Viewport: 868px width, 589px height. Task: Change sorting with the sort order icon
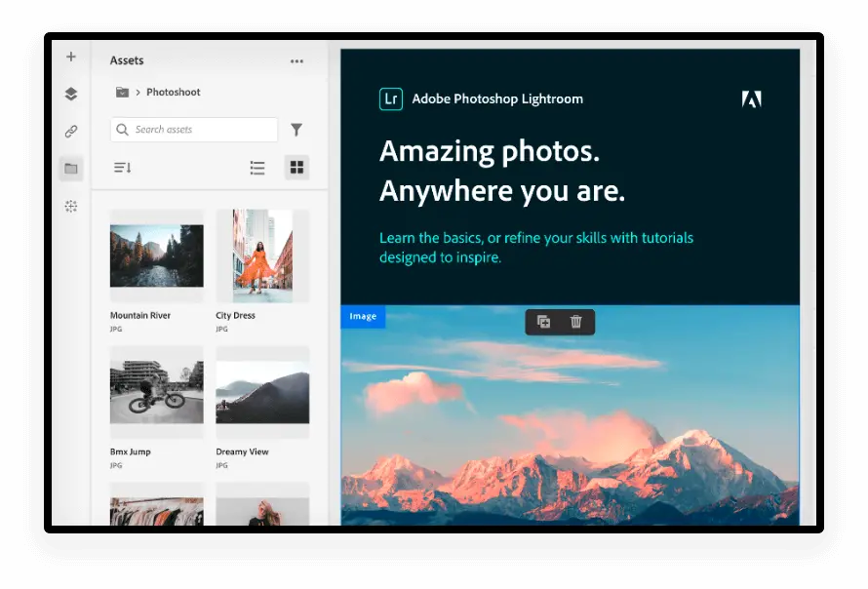click(x=121, y=168)
